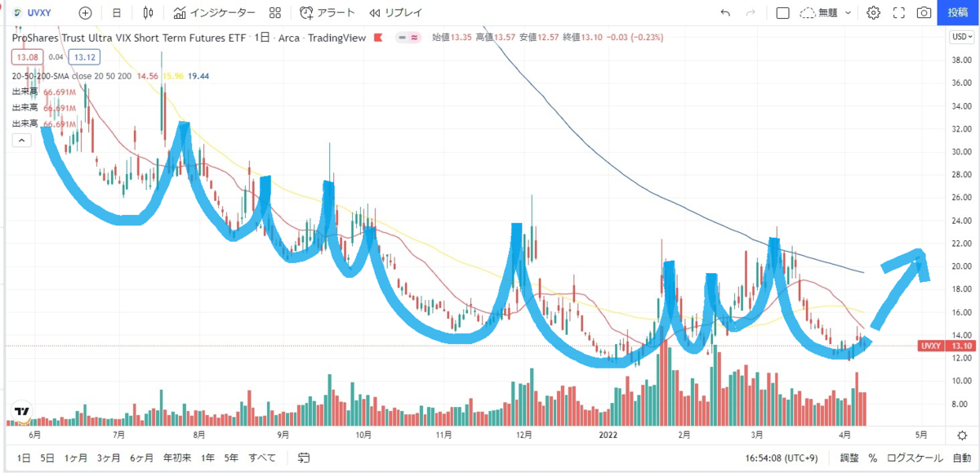This screenshot has height=474, width=980.
Task: Click the 13.12 buy price box
Action: pos(85,57)
